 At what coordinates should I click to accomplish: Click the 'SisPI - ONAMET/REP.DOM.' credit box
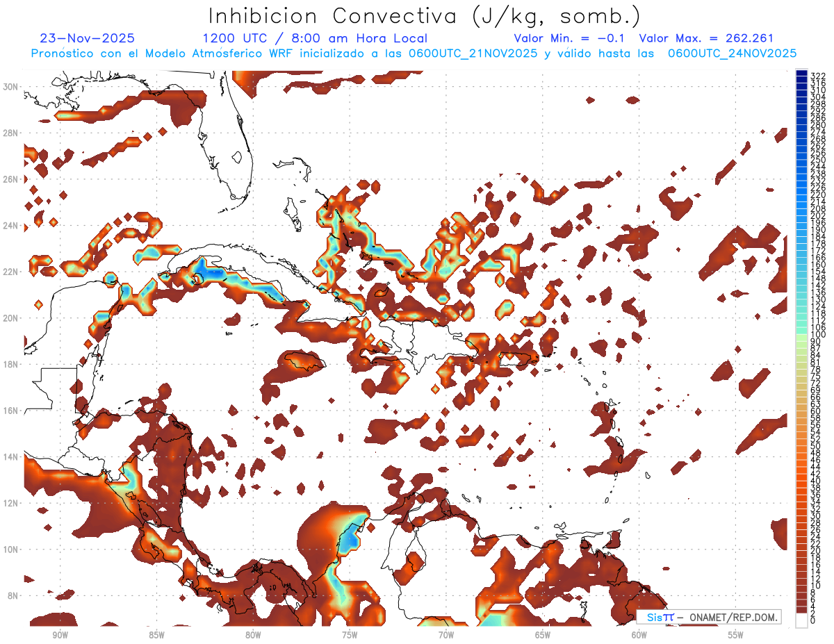(709, 617)
